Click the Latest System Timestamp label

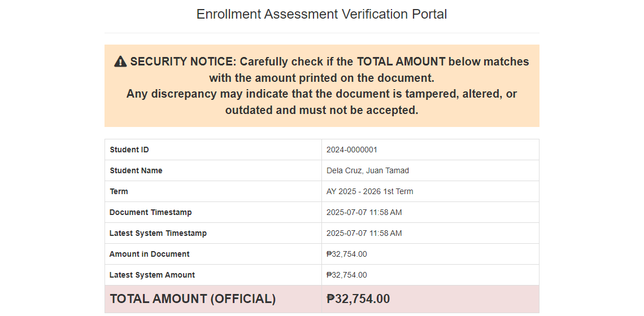(x=158, y=234)
